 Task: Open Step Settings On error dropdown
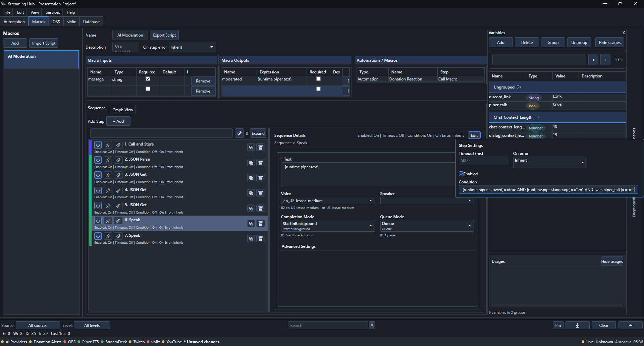click(x=550, y=162)
